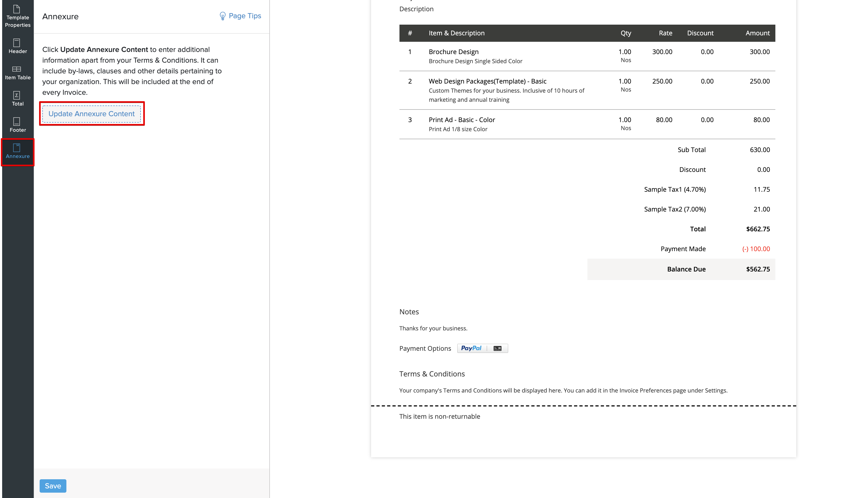The width and height of the screenshot is (868, 498).
Task: Open the Page Tips link
Action: click(x=244, y=16)
